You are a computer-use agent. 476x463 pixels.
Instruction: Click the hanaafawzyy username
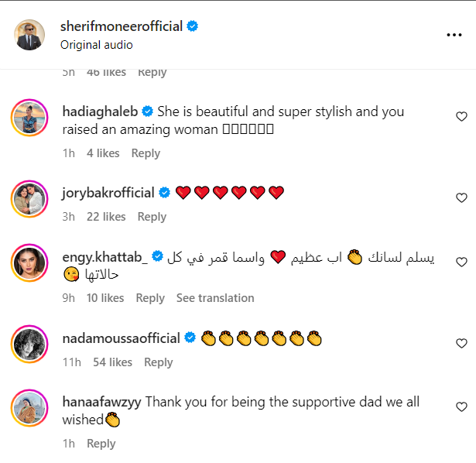[101, 402]
